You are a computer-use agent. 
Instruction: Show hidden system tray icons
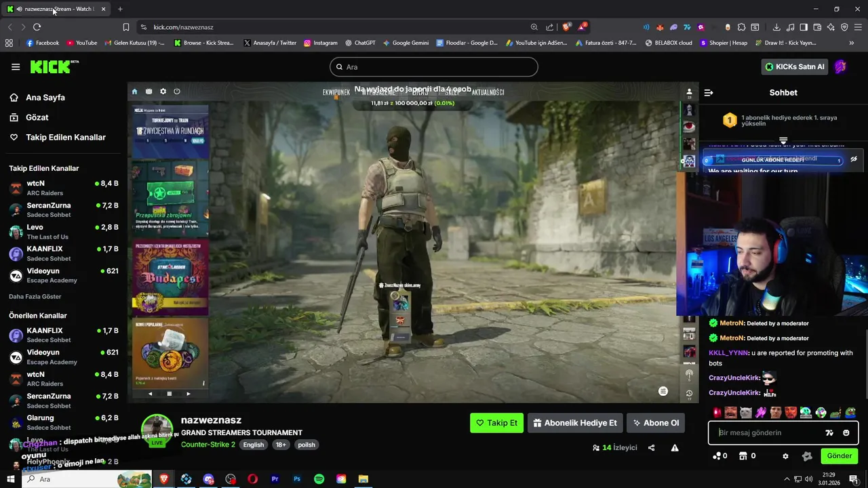787,479
